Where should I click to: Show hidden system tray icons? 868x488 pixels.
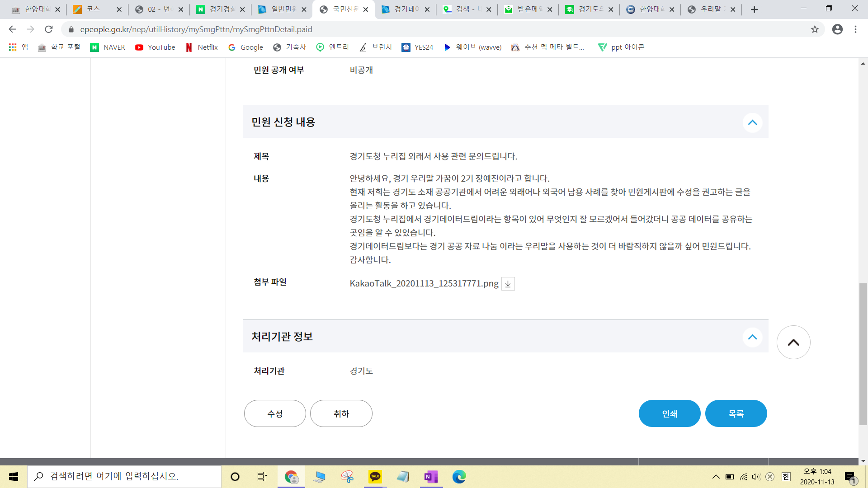point(716,477)
